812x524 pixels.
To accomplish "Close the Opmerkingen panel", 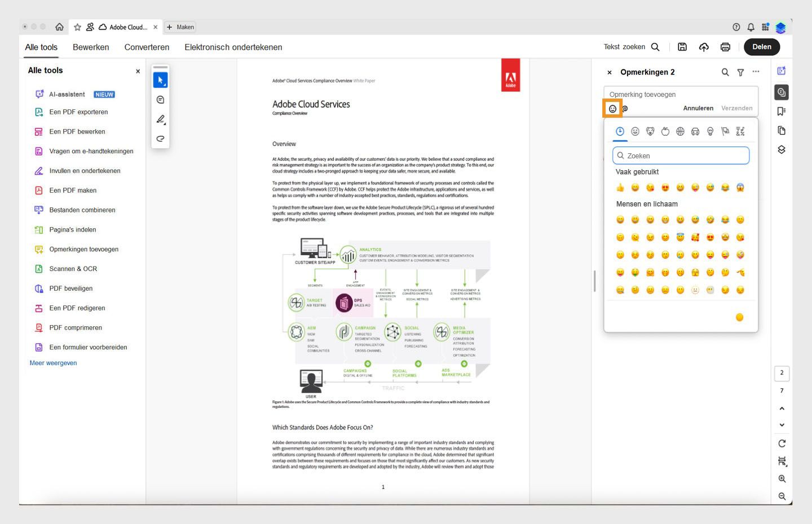I will coord(610,73).
